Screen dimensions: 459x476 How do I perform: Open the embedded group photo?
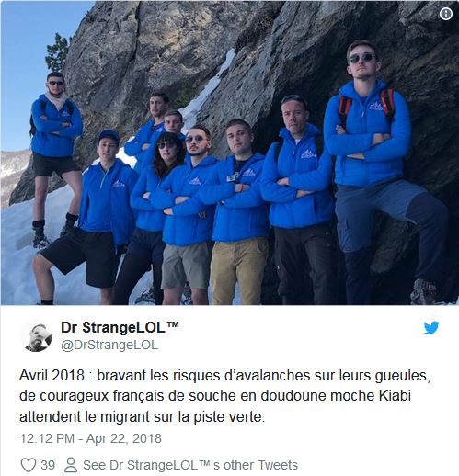coord(229,153)
